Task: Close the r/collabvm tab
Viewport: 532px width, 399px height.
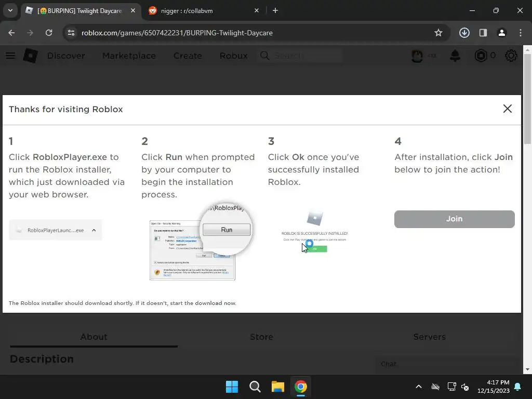Action: pos(257,10)
